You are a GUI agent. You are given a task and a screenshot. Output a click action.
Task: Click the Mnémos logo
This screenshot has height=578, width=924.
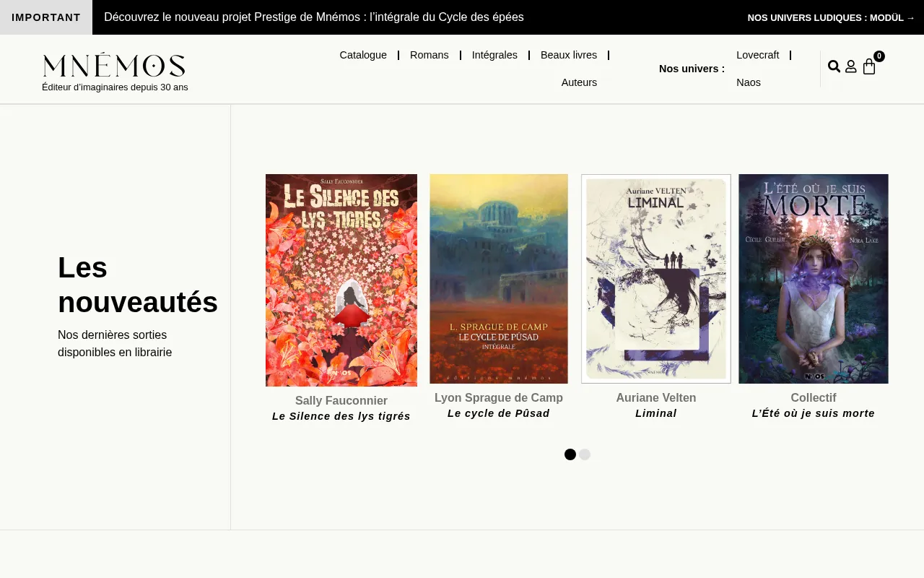(x=114, y=65)
